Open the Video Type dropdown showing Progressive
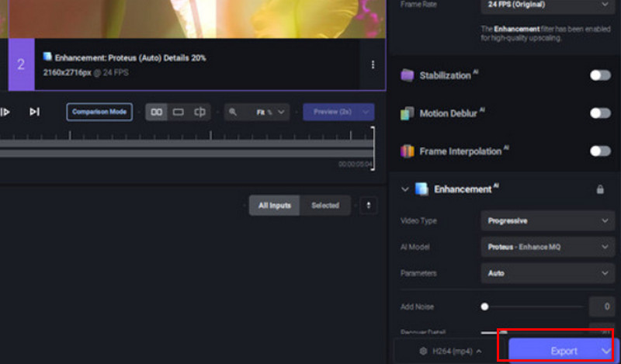621x364 pixels. pyautogui.click(x=548, y=221)
